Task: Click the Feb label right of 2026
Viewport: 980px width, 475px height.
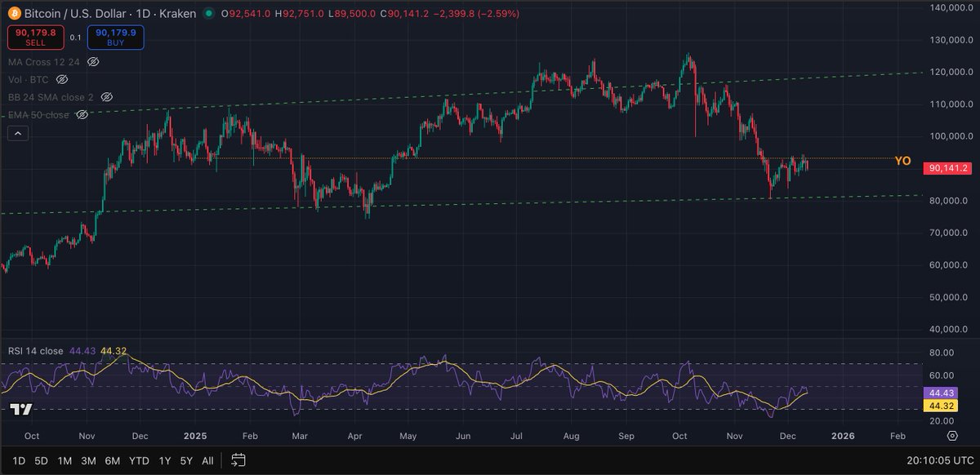Action: pos(898,437)
